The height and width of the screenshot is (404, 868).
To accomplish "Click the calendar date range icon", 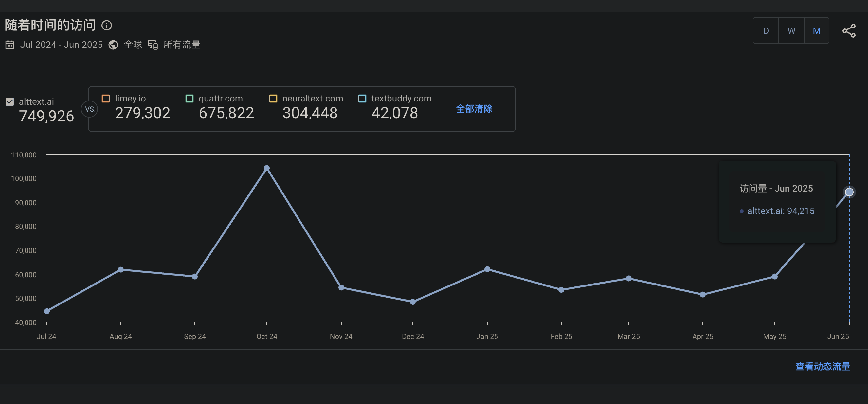I will coord(10,45).
